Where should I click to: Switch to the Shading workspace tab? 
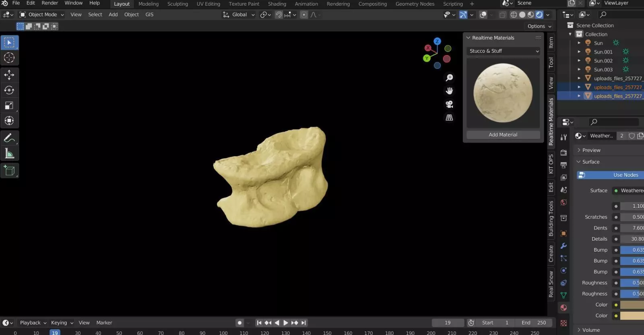pyautogui.click(x=277, y=4)
